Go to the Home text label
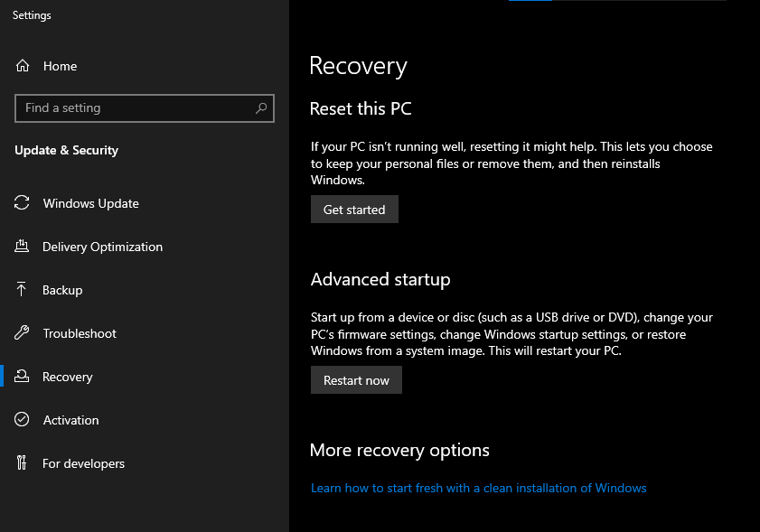Viewport: 760px width, 532px height. pos(60,66)
